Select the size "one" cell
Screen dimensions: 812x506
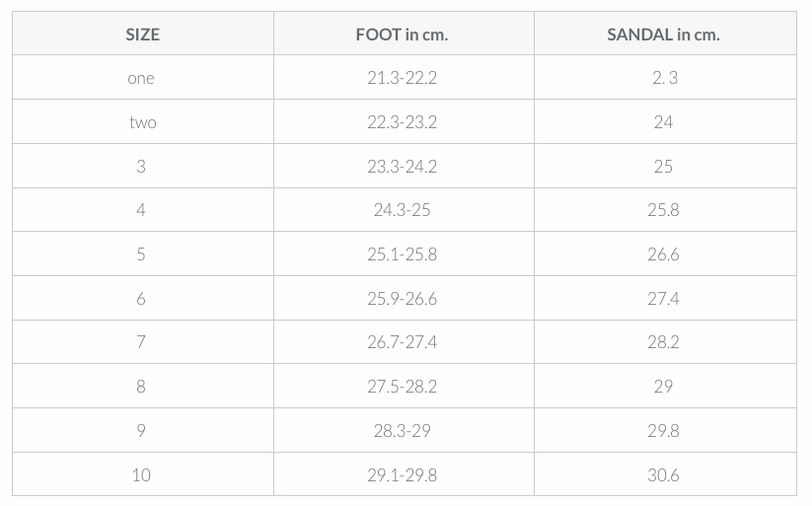click(141, 78)
